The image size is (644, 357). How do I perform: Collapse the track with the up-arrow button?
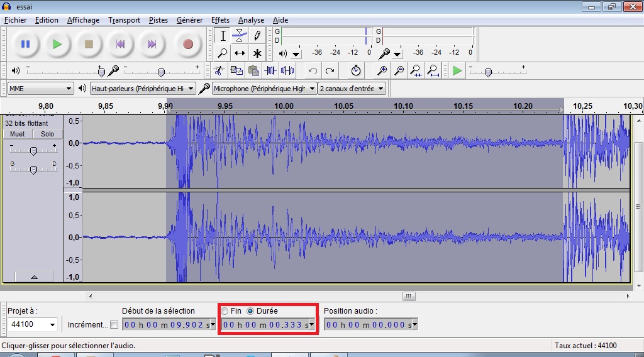coord(34,277)
